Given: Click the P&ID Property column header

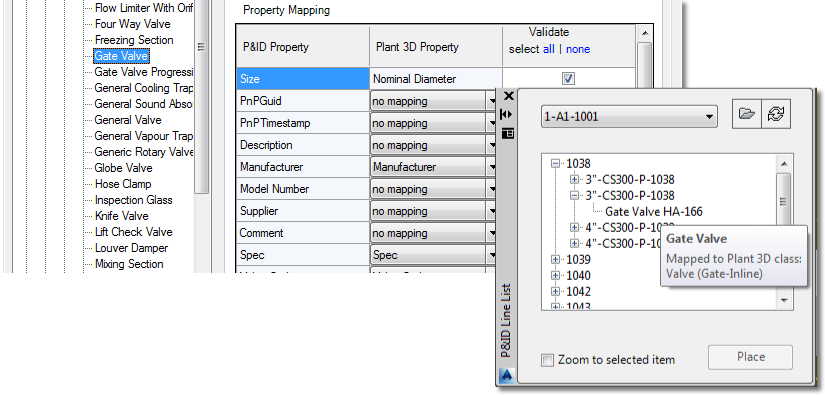Looking at the screenshot, I should coord(303,47).
